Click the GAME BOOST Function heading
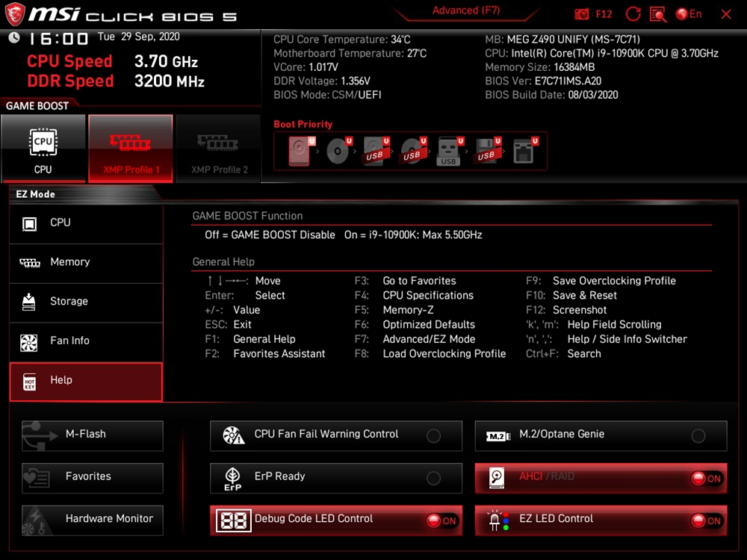747x560 pixels. [247, 217]
